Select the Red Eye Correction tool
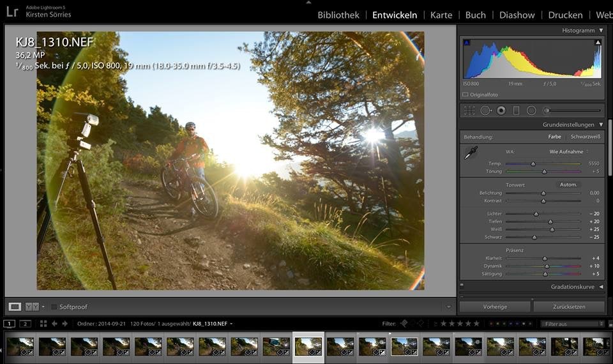This screenshot has width=613, height=364. point(501,110)
